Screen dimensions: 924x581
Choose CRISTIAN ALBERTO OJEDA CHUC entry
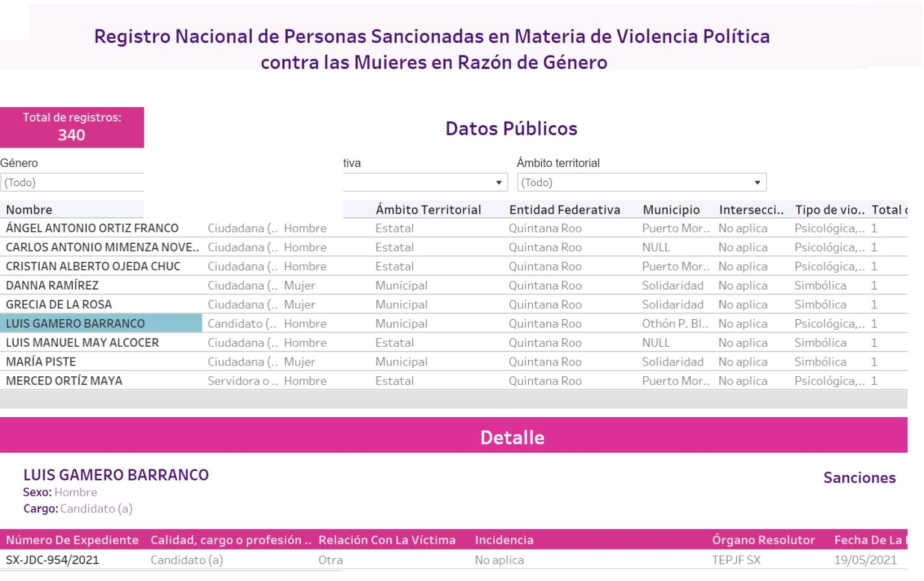[93, 266]
